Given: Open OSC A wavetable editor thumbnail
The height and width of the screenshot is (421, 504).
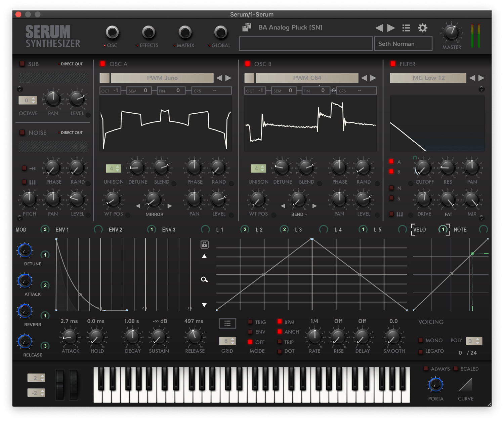Looking at the screenshot, I should point(104,78).
